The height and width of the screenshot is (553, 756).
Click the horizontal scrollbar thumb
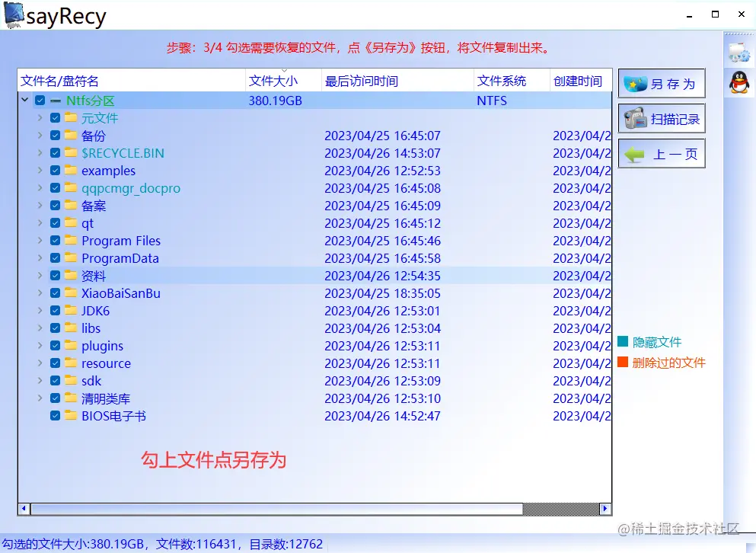click(277, 509)
